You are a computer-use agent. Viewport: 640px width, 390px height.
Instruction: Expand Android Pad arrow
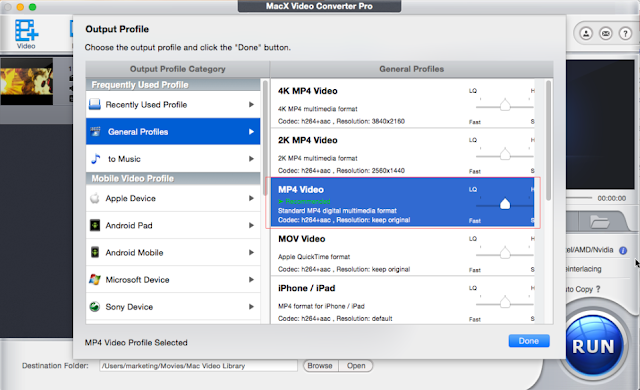tap(251, 225)
